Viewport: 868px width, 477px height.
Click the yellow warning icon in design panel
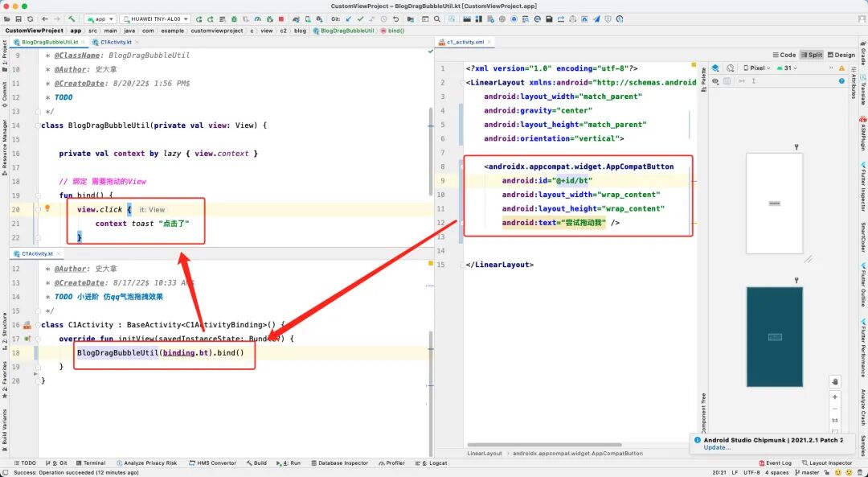coord(841,68)
